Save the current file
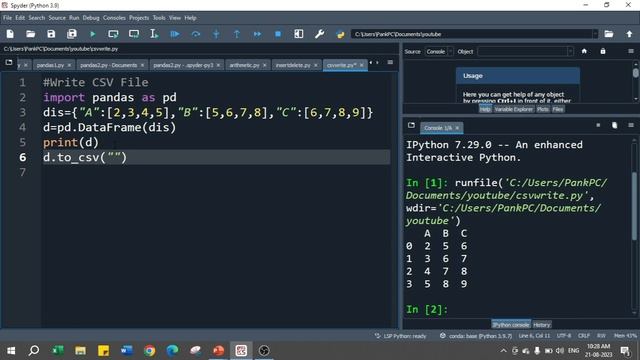 51,34
